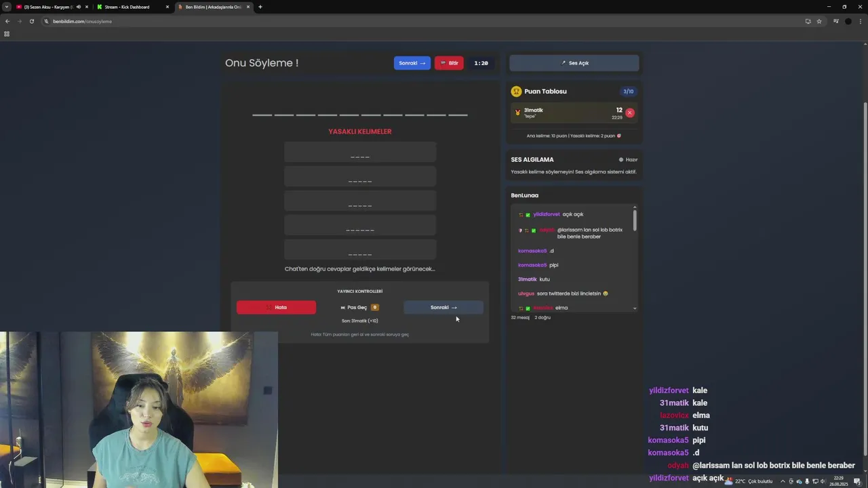Open the weather widget in taskbar
Screen dimensions: 868x488
click(749, 481)
